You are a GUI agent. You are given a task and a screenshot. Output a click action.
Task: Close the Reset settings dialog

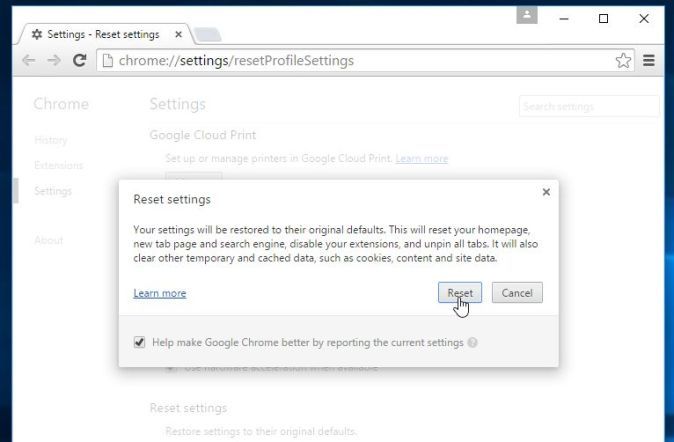pyautogui.click(x=546, y=192)
